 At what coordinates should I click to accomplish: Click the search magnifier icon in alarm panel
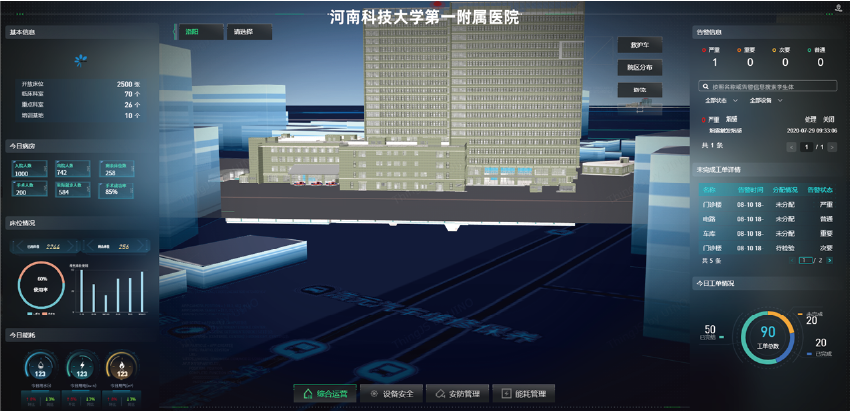705,87
